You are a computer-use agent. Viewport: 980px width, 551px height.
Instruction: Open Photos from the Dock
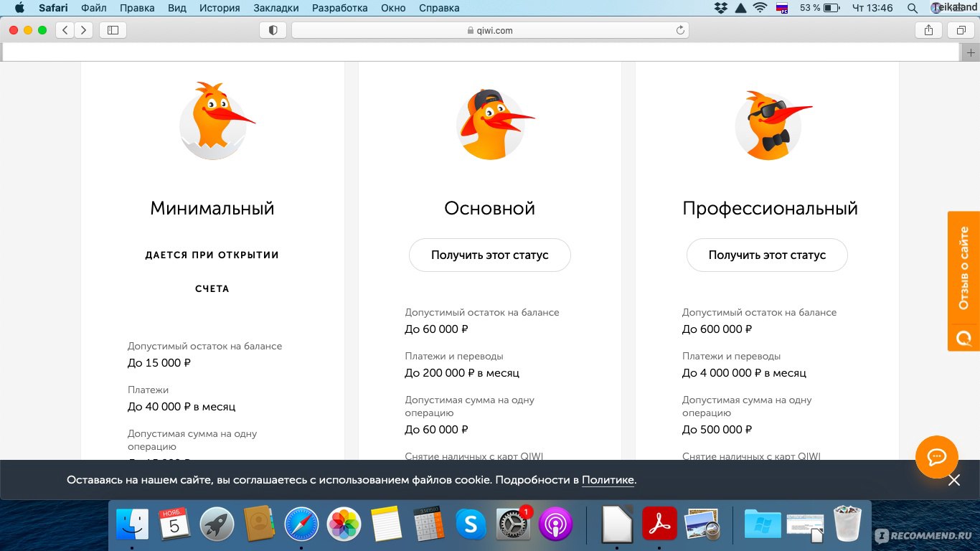click(344, 524)
